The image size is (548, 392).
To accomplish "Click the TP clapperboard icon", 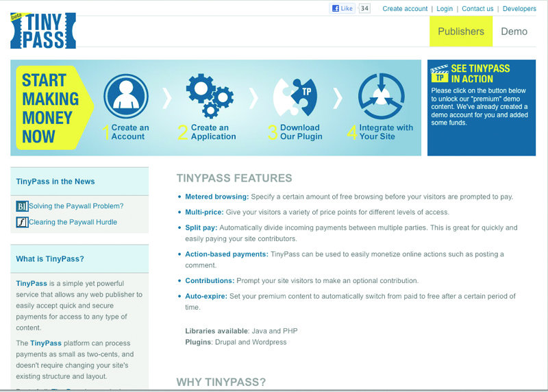I will click(439, 74).
